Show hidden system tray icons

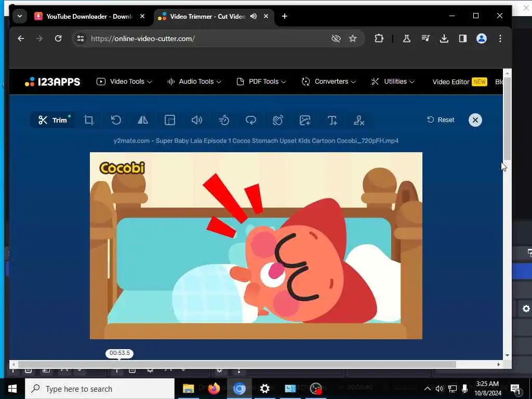[x=428, y=389]
